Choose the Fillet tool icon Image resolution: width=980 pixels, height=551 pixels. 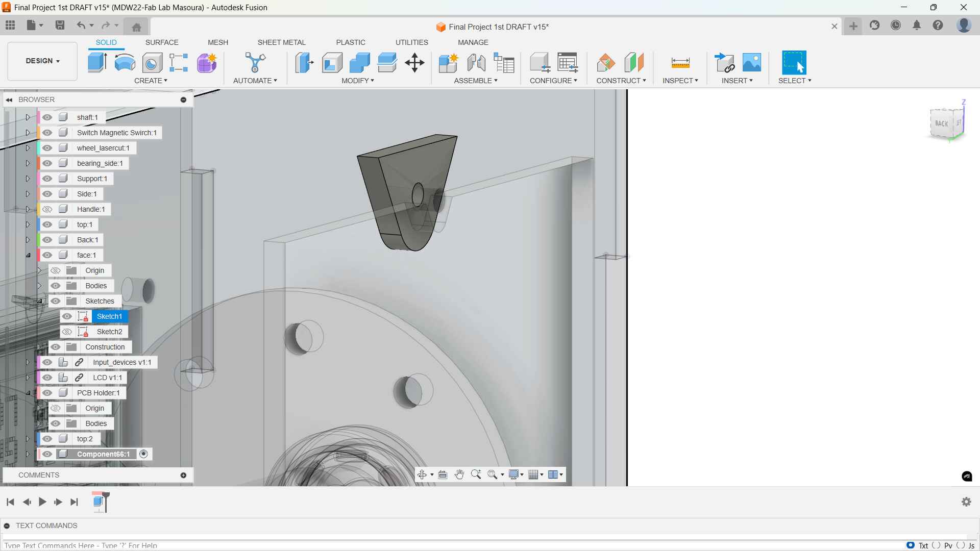pyautogui.click(x=332, y=63)
